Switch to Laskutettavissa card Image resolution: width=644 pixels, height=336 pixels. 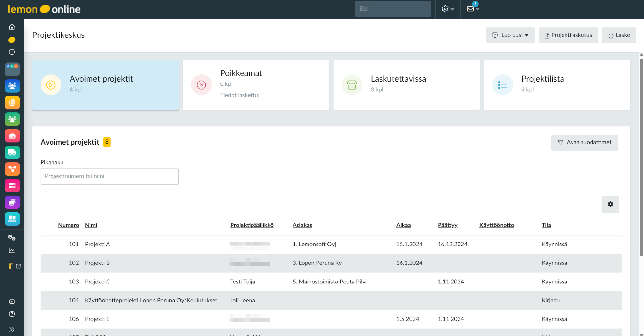pyautogui.click(x=406, y=85)
